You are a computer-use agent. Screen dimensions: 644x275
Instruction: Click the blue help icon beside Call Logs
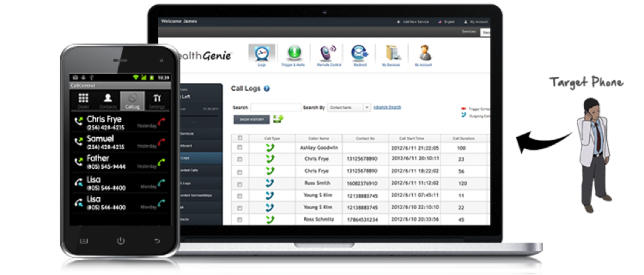(x=267, y=88)
